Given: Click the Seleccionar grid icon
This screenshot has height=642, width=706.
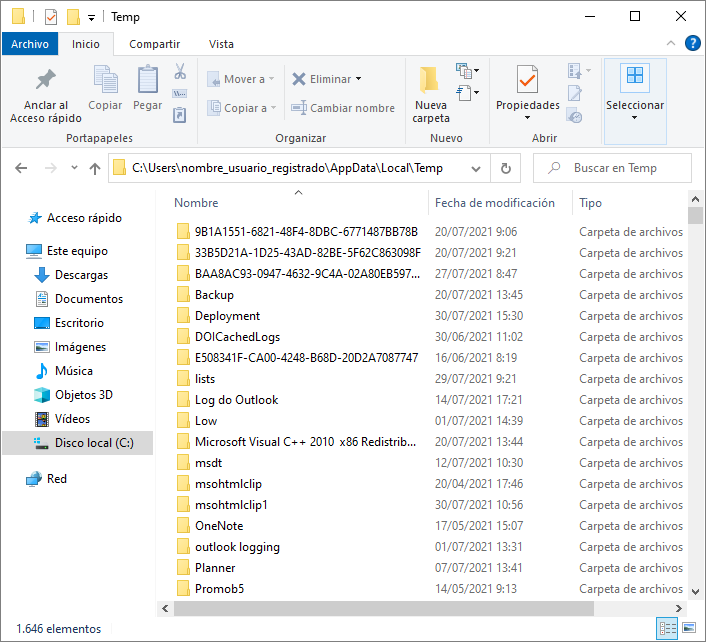Looking at the screenshot, I should click(635, 75).
